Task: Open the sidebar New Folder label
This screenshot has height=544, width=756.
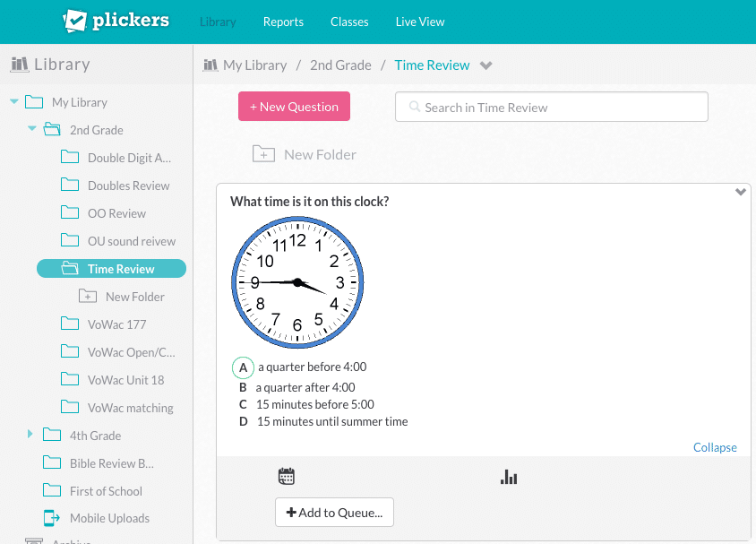Action: tap(135, 297)
